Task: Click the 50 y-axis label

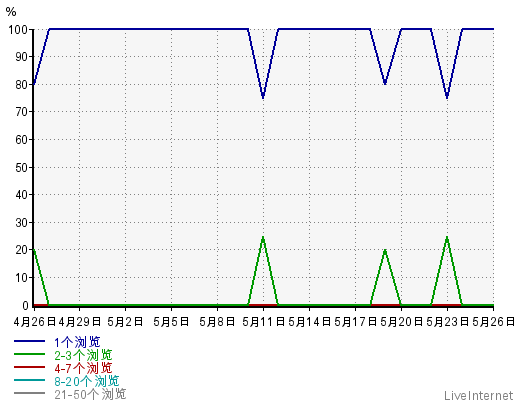Action: click(x=21, y=167)
